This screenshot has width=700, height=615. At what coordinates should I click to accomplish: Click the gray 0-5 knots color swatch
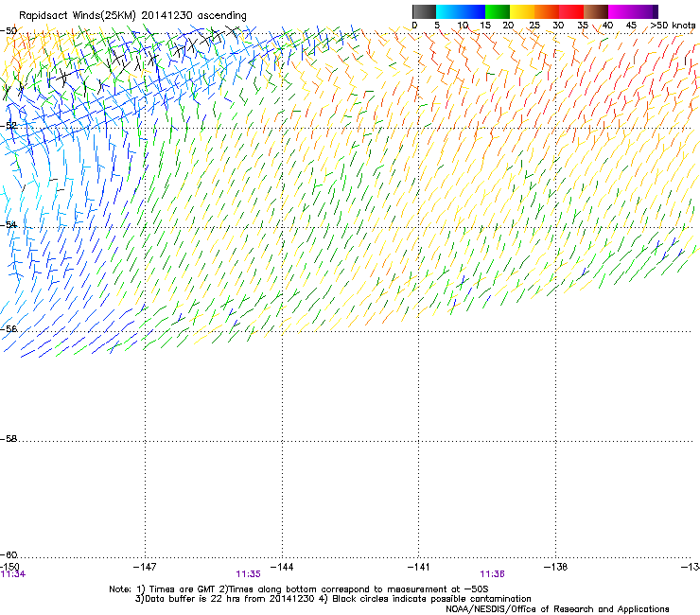[424, 11]
